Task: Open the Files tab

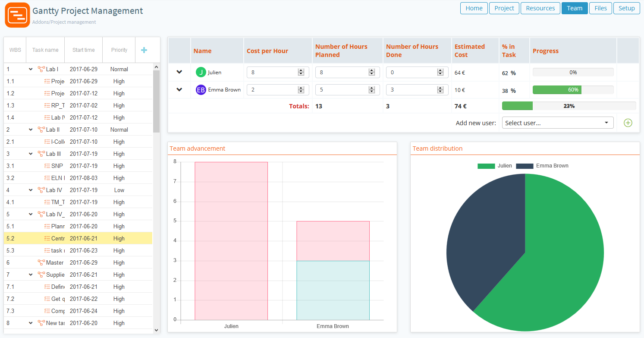Action: tap(600, 8)
